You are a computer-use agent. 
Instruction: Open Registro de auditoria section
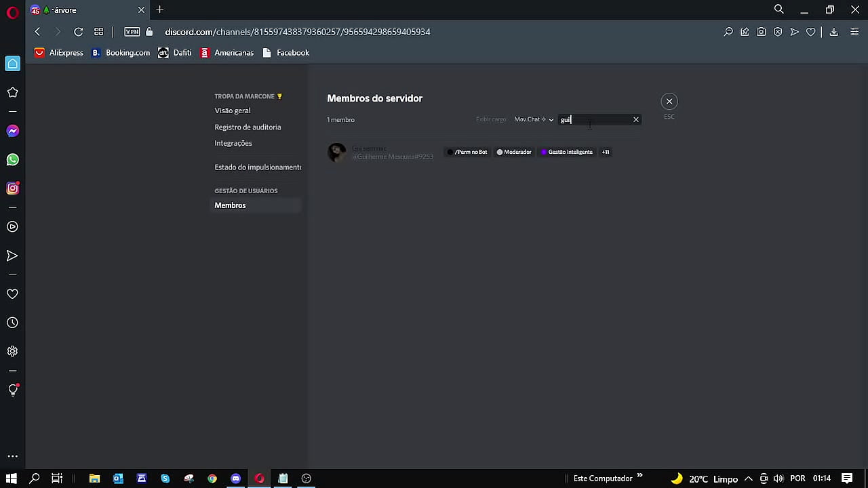[248, 127]
